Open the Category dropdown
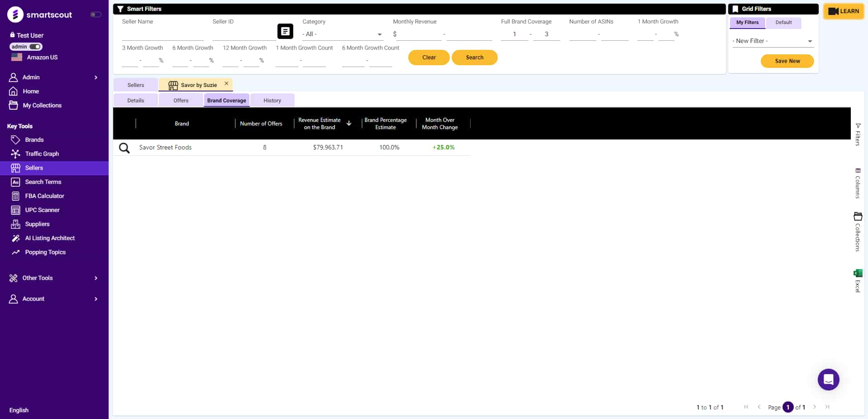 (343, 34)
